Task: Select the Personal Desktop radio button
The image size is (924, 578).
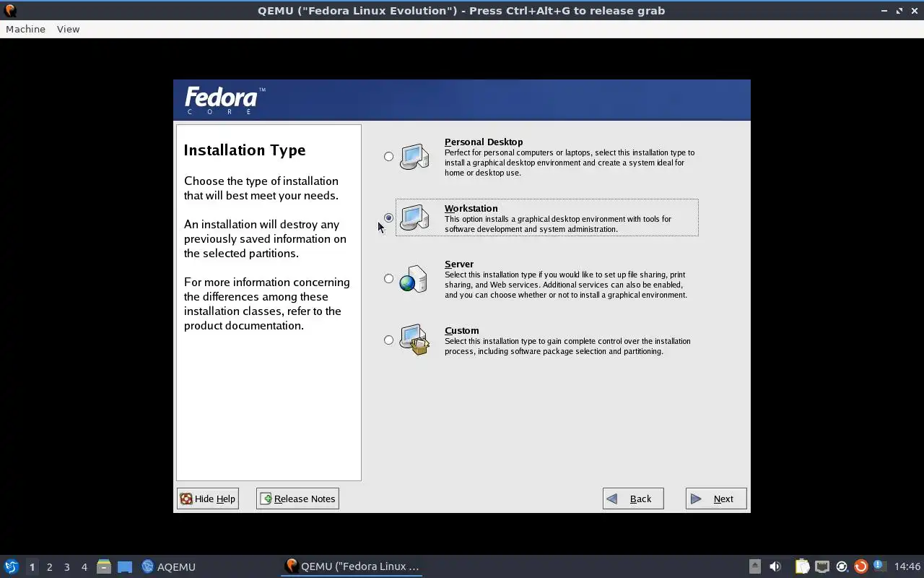Action: (388, 156)
